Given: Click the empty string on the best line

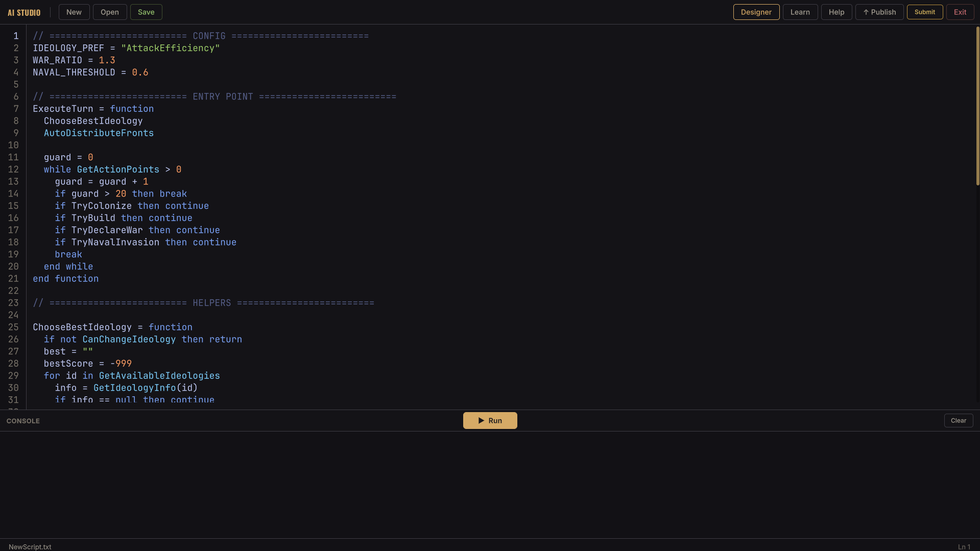Looking at the screenshot, I should coord(88,351).
